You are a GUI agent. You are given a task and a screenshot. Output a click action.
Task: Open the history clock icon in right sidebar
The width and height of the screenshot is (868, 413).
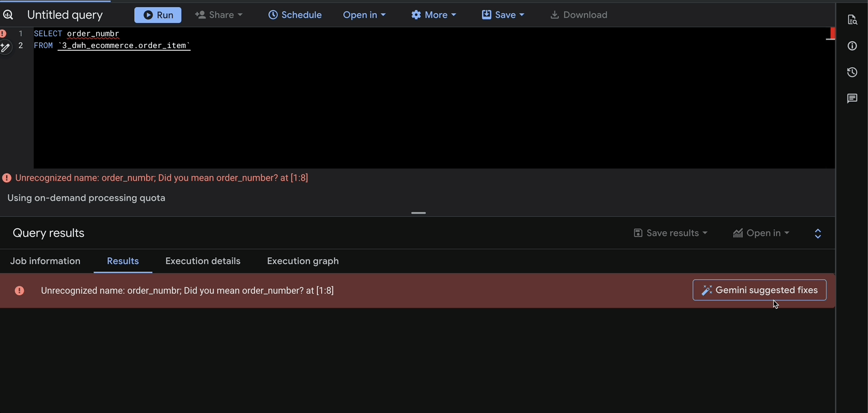[x=852, y=72]
